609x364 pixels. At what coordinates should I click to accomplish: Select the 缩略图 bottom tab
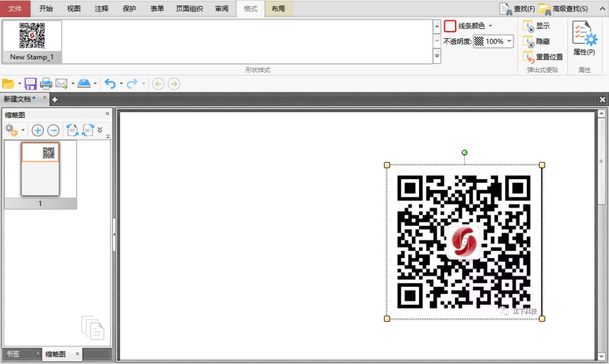click(55, 354)
